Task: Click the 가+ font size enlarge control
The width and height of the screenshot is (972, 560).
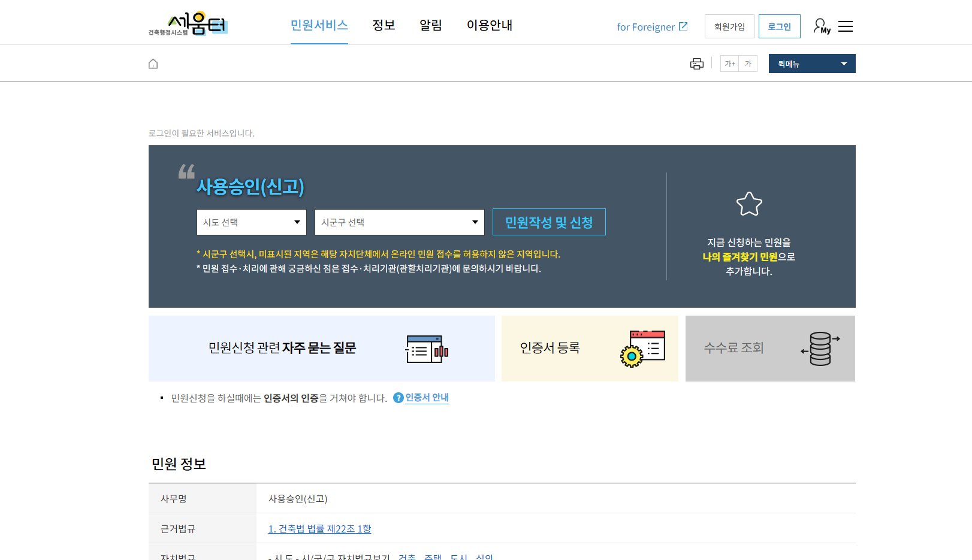Action: pyautogui.click(x=729, y=63)
